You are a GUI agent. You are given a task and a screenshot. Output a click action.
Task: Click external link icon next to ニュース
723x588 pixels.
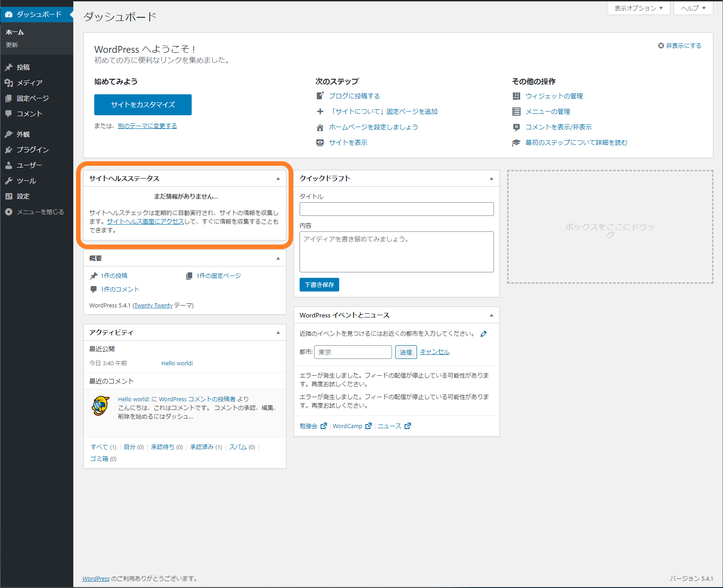point(408,426)
